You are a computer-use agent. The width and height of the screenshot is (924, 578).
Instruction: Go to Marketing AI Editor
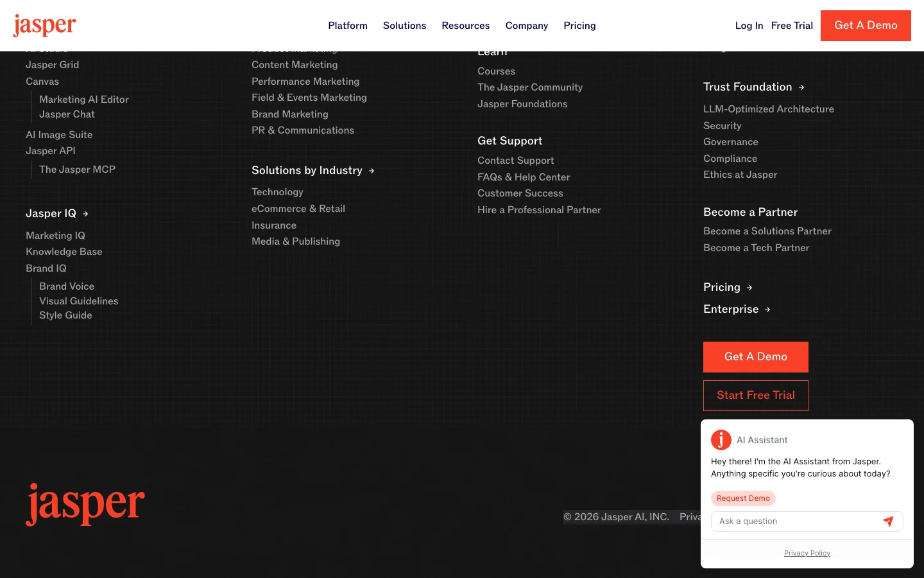point(84,100)
